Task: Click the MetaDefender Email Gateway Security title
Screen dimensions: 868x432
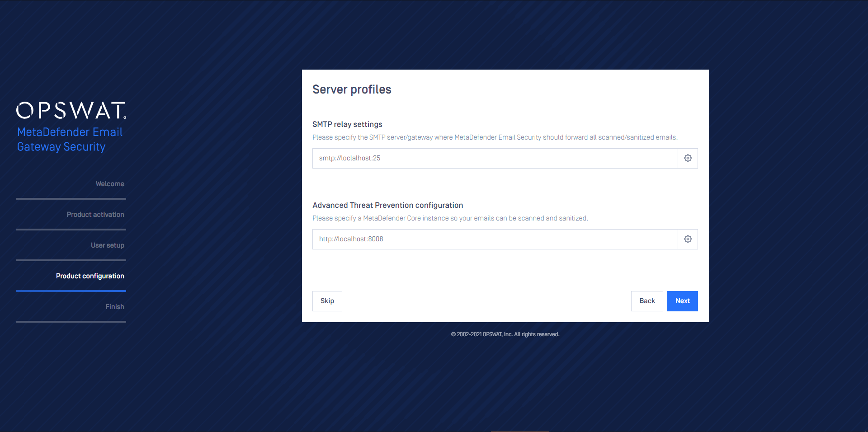Action: tap(70, 139)
